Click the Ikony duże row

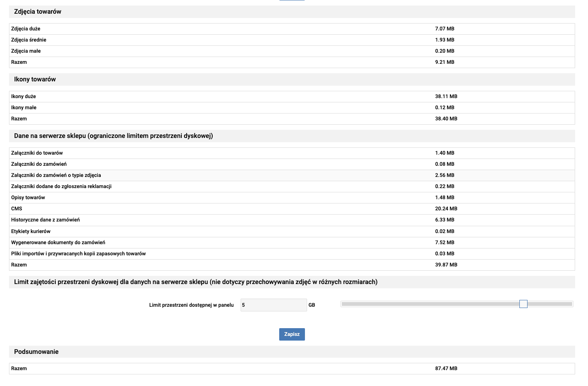pyautogui.click(x=292, y=96)
